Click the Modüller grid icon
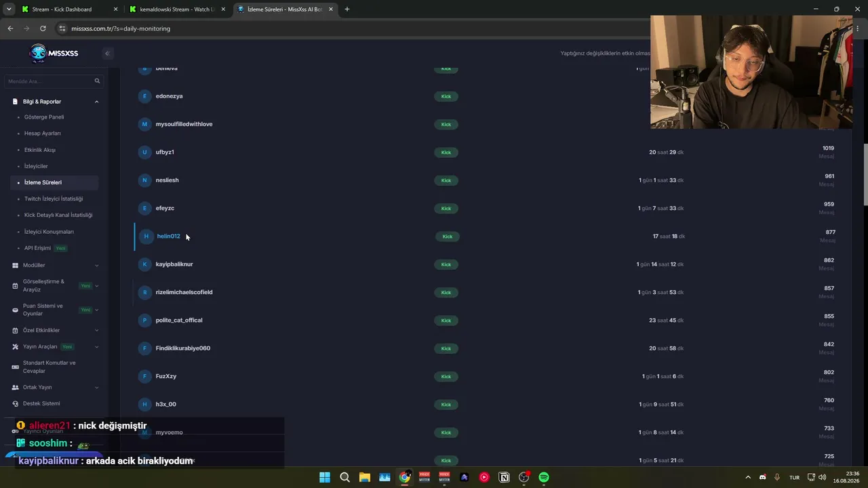Image resolution: width=868 pixels, height=488 pixels. (x=16, y=265)
